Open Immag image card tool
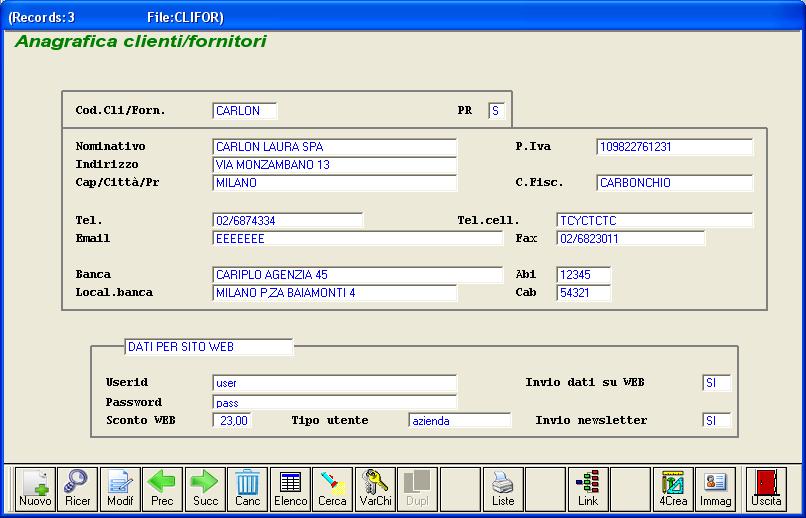Screen dimensions: 806x518 coord(716,489)
